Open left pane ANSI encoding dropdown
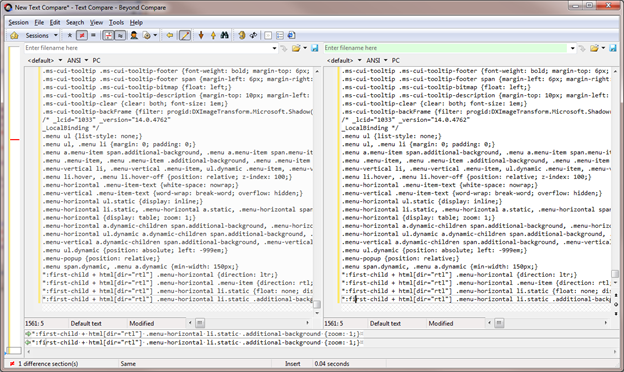624x372 pixels. coord(77,60)
